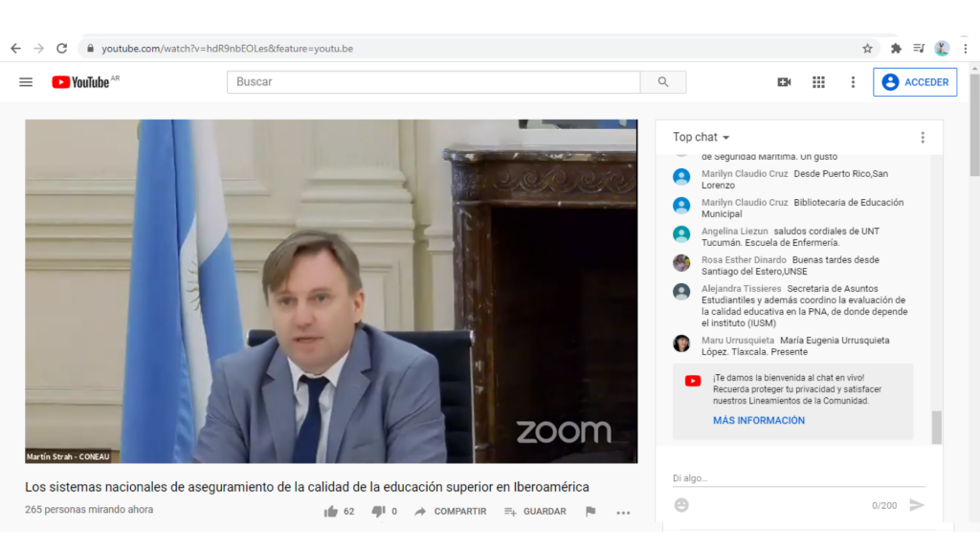Click chat author name Maru Urrusquieta
The width and height of the screenshot is (980, 551).
click(738, 341)
